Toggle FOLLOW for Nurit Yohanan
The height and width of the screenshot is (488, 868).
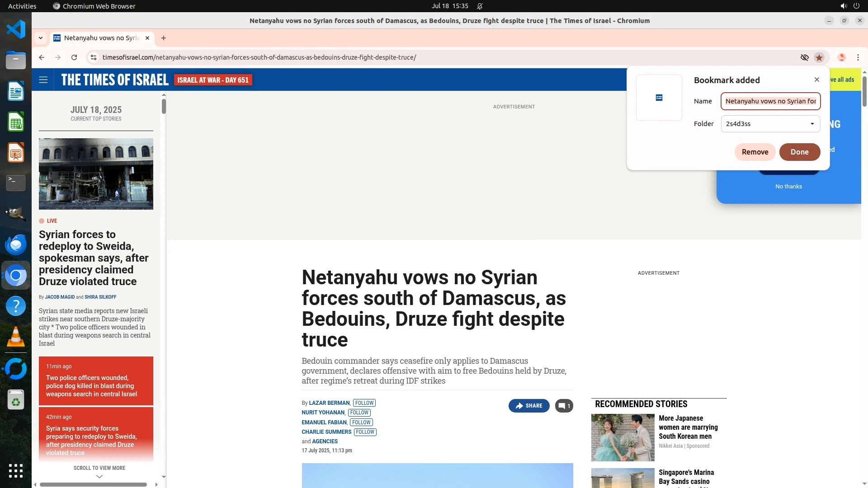(x=359, y=413)
